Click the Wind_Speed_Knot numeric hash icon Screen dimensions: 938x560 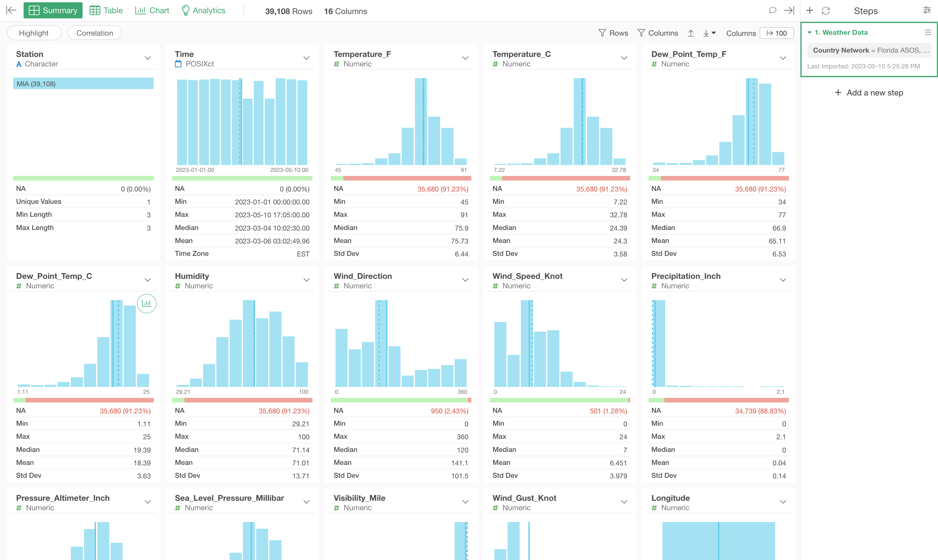495,286
